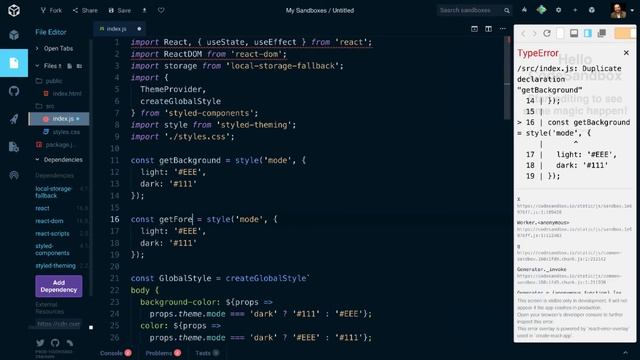This screenshot has width=640, height=360.
Task: Click the Search sandboxes field
Action: [x=469, y=10]
